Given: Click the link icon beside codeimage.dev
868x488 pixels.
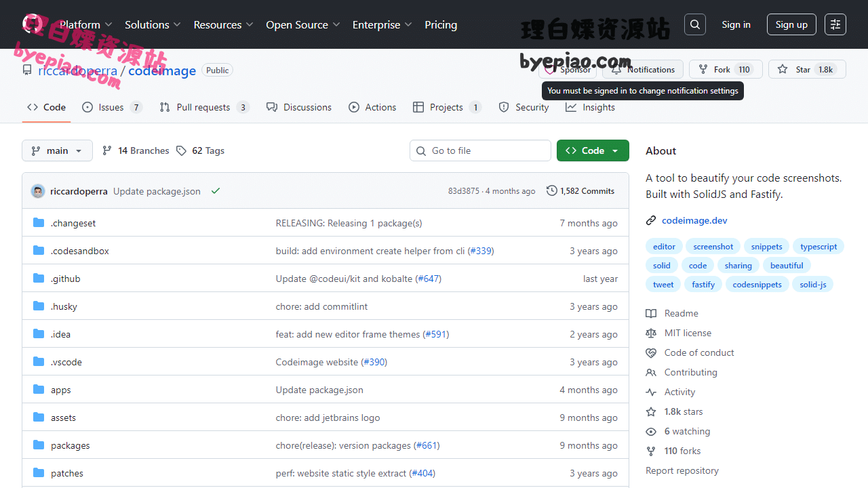Looking at the screenshot, I should pyautogui.click(x=651, y=220).
